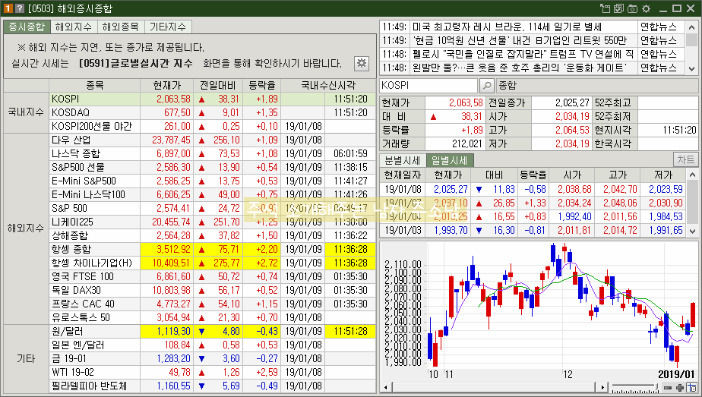
Task: Click the 현재가 column header in index table
Action: tap(167, 85)
